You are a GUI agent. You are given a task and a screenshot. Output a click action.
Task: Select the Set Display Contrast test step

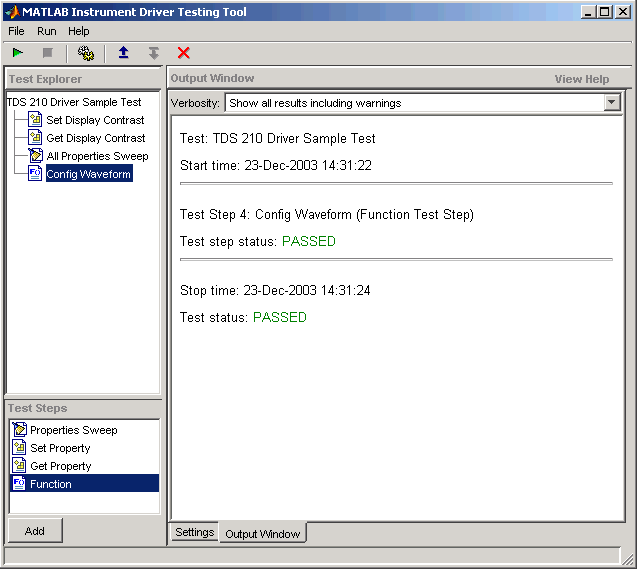[94, 120]
